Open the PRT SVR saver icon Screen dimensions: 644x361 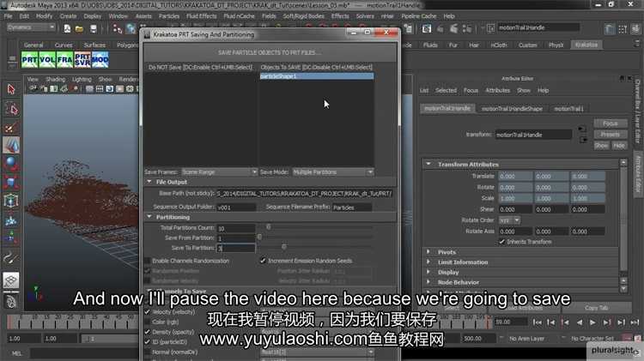coord(82,60)
